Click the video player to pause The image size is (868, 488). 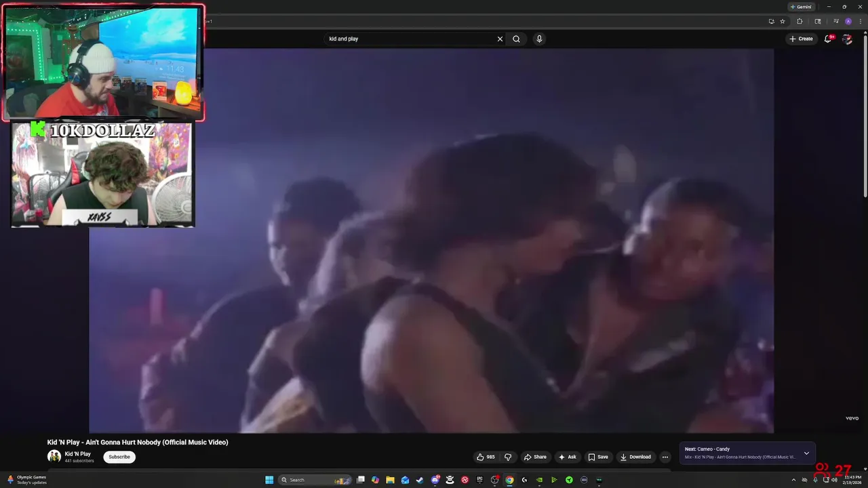[431, 241]
